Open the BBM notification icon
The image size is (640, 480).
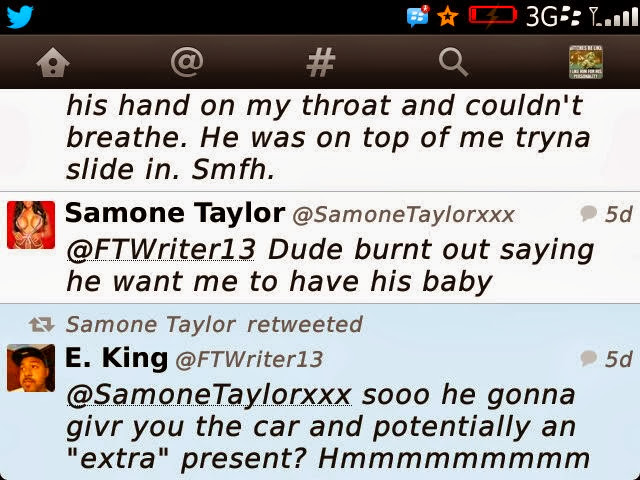point(418,16)
